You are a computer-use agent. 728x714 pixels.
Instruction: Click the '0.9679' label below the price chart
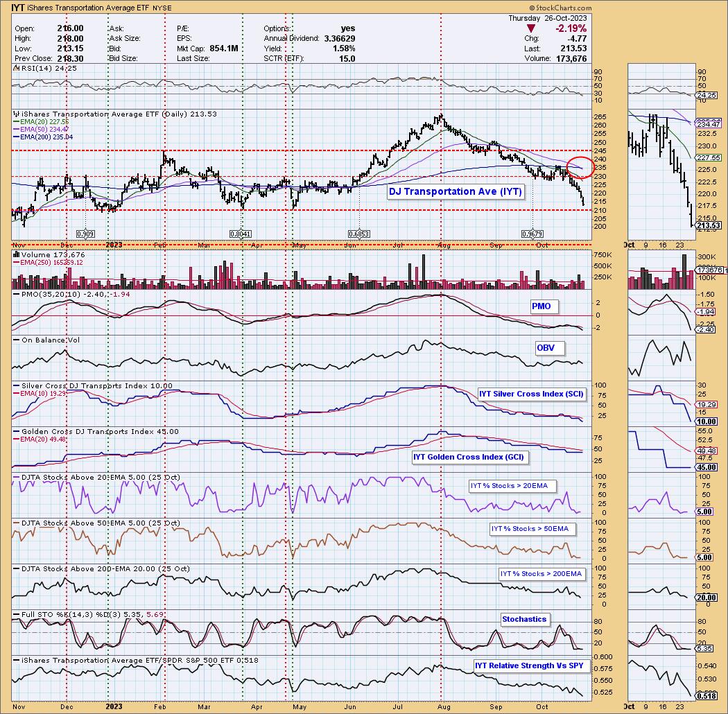click(x=532, y=234)
